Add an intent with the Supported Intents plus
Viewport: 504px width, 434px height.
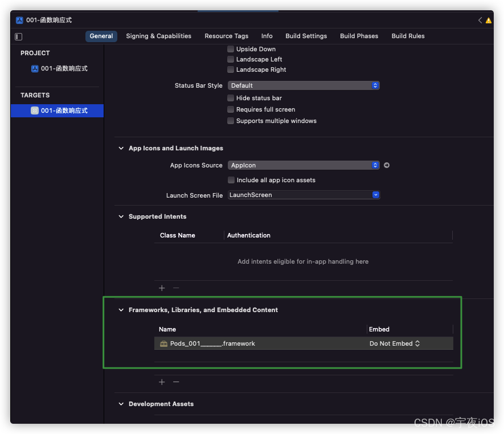click(x=162, y=288)
